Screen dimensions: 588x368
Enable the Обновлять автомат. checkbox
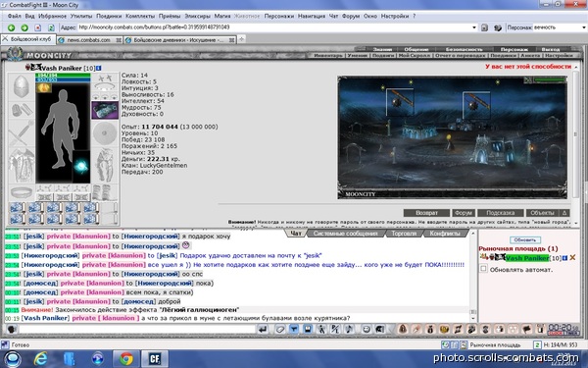[484, 269]
